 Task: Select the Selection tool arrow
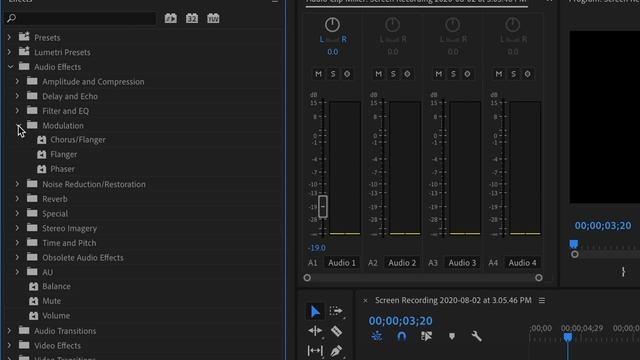pos(315,311)
